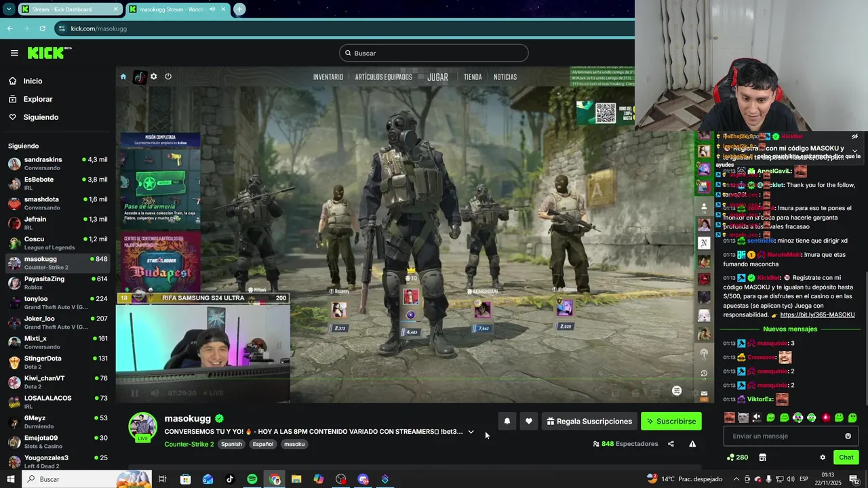Open TikTok from the taskbar
The height and width of the screenshot is (488, 868).
[x=230, y=479]
